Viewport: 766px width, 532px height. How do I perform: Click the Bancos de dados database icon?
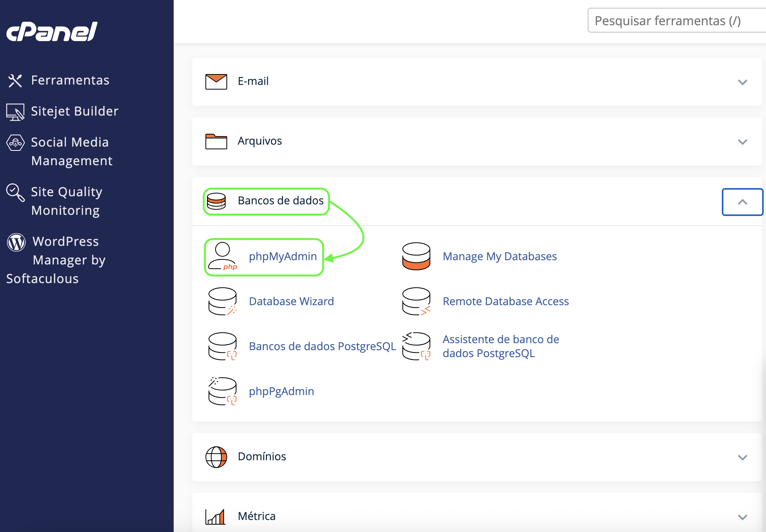(216, 201)
